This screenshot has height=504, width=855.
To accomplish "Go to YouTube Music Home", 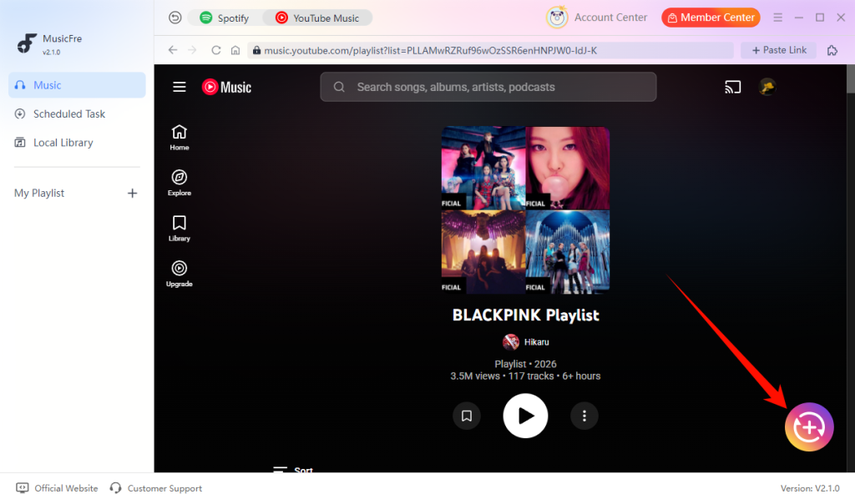I will coord(180,138).
